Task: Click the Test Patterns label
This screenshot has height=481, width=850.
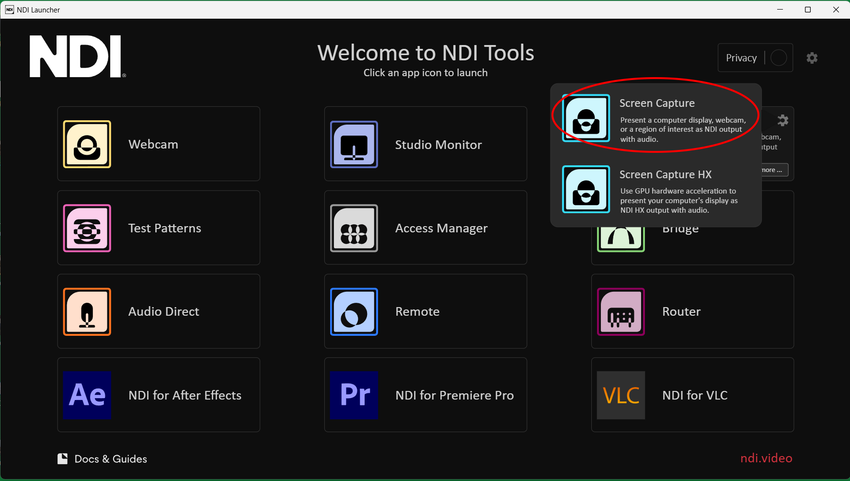Action: coord(165,228)
